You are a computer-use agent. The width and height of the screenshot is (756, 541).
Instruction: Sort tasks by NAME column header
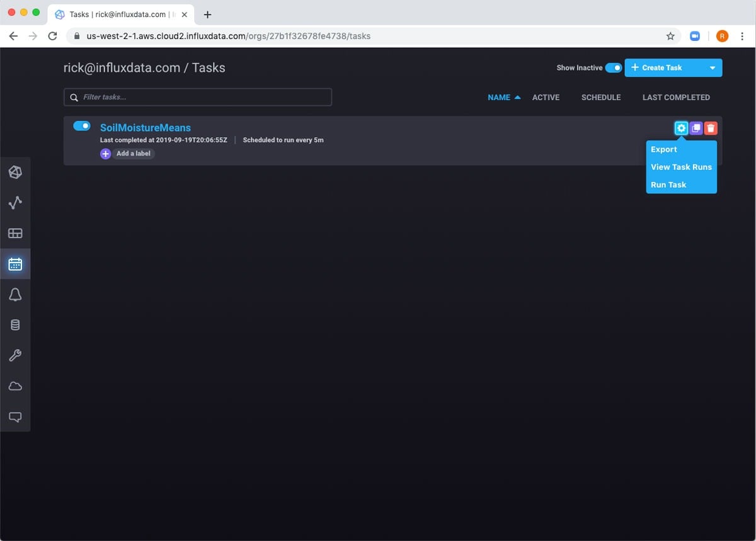pos(499,98)
